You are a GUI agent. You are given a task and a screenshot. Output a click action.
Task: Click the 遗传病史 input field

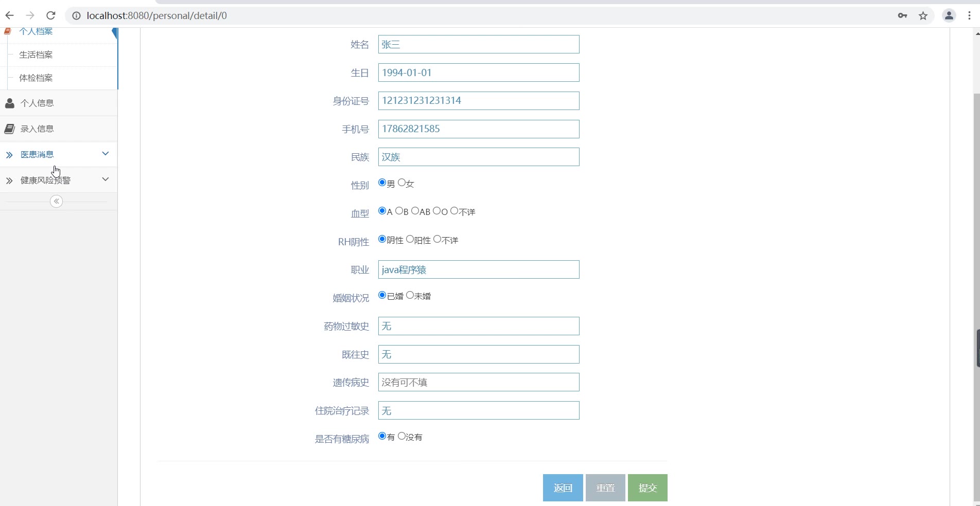click(479, 382)
